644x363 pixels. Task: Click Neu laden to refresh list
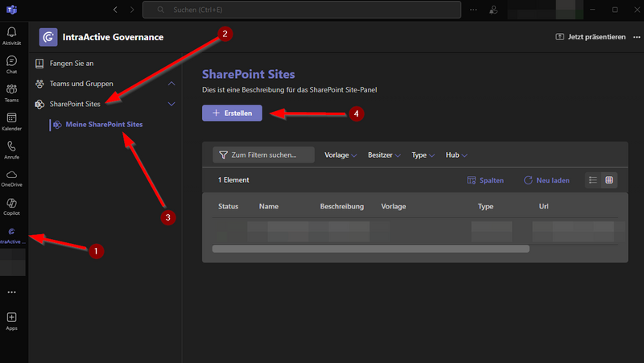[x=547, y=180]
